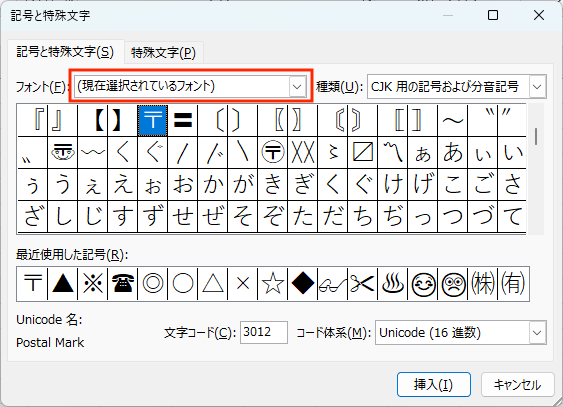Viewport: 563px width, 407px height.
Task: Close the 記号と特殊文字 dialog
Action: tap(539, 15)
